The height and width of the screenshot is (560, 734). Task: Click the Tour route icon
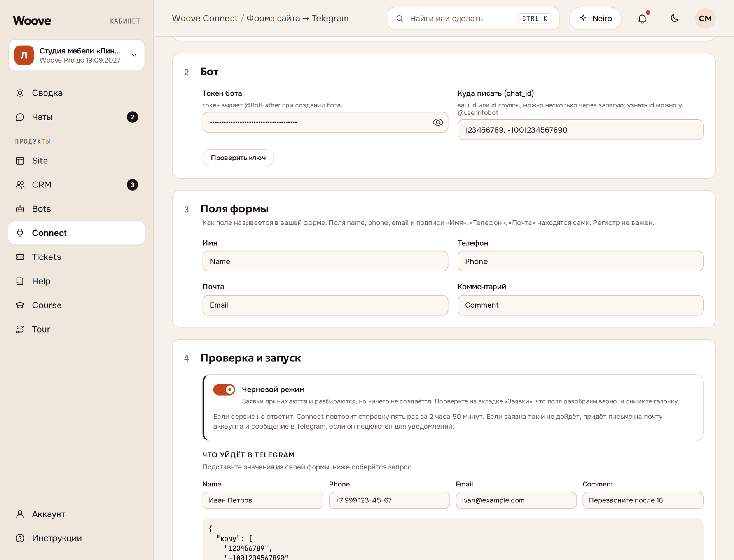coord(20,329)
